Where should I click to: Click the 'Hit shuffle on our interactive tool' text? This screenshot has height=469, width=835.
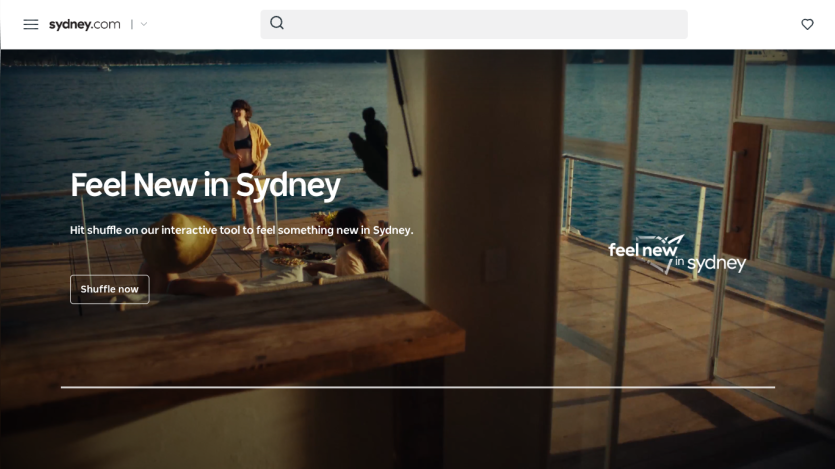tap(241, 230)
